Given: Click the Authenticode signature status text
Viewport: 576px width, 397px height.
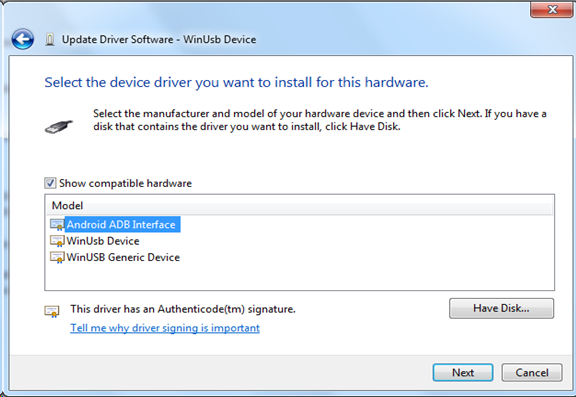Looking at the screenshot, I should [x=183, y=309].
